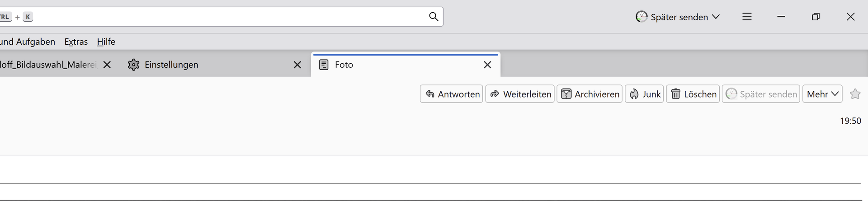The height and width of the screenshot is (201, 868).
Task: Expand the Mehr dropdown
Action: 822,94
